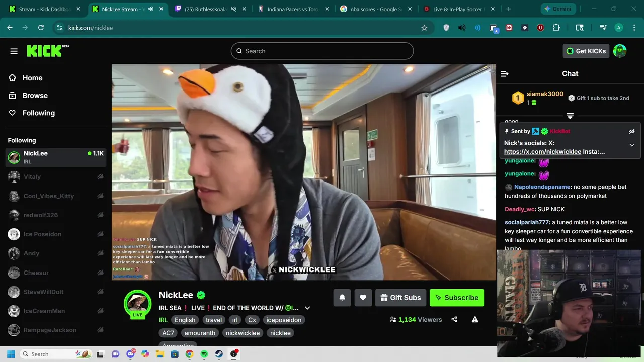Collapse the chat panel

coord(505,74)
